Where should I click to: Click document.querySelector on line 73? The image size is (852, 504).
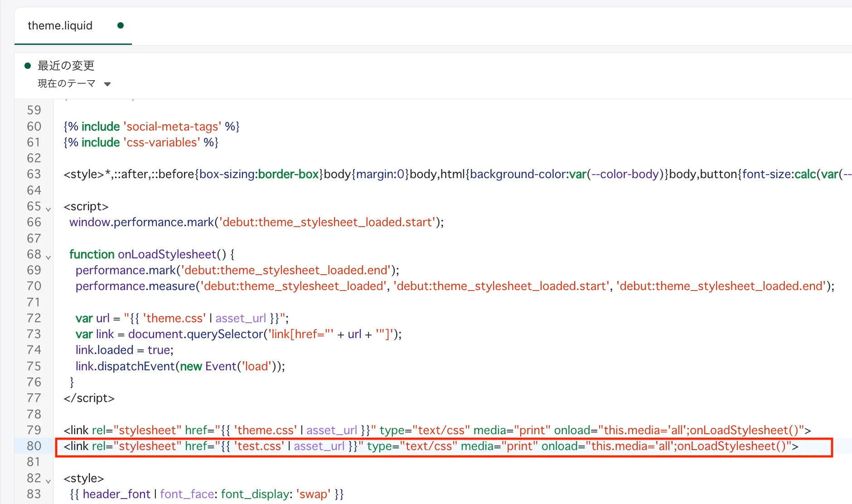coord(196,334)
